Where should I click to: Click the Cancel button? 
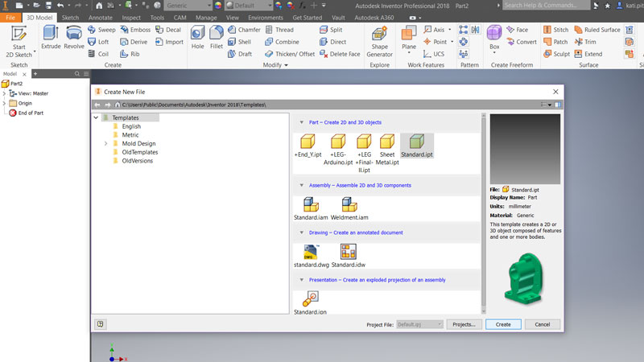(542, 324)
